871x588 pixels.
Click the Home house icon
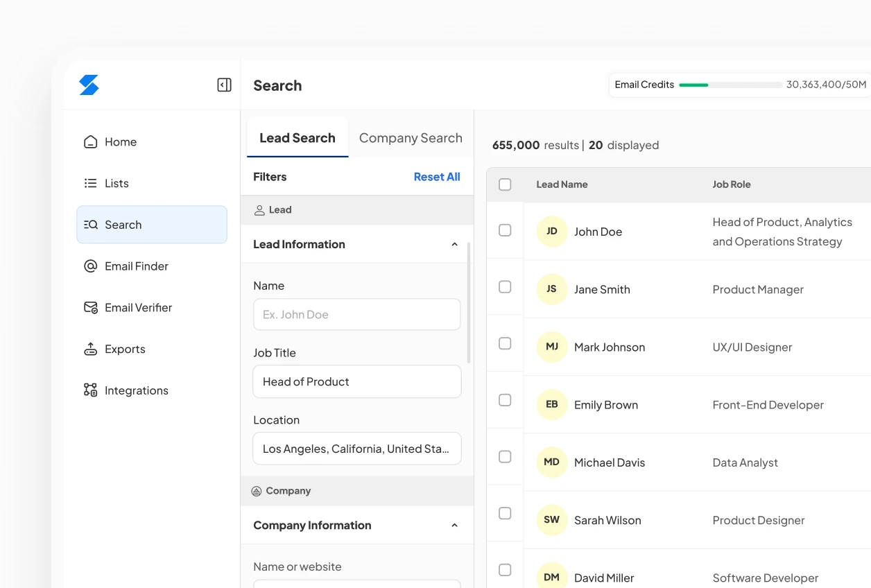90,141
